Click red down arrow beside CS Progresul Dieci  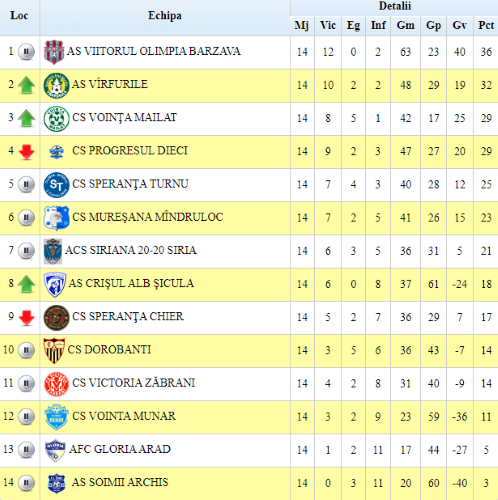click(26, 152)
